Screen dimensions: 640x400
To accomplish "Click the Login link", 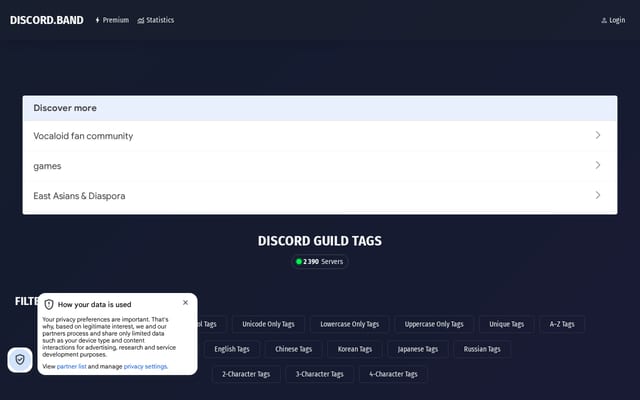I will pyautogui.click(x=613, y=20).
